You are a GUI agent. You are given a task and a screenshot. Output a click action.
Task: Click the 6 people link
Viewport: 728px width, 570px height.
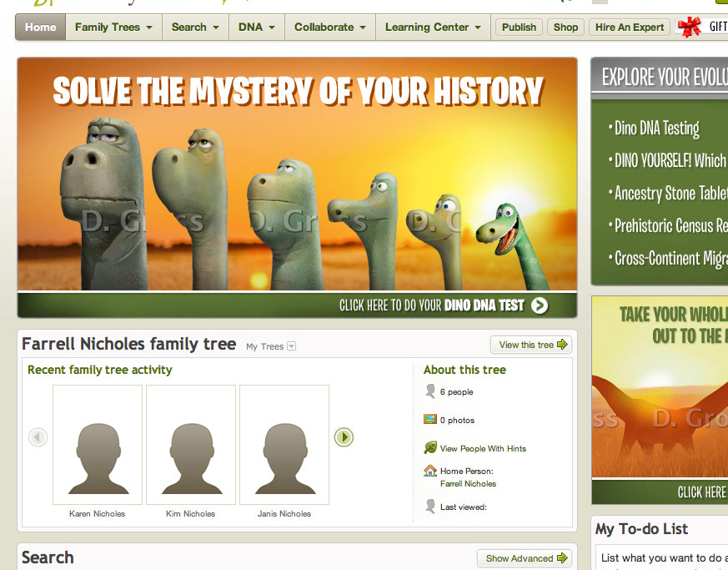point(457,392)
